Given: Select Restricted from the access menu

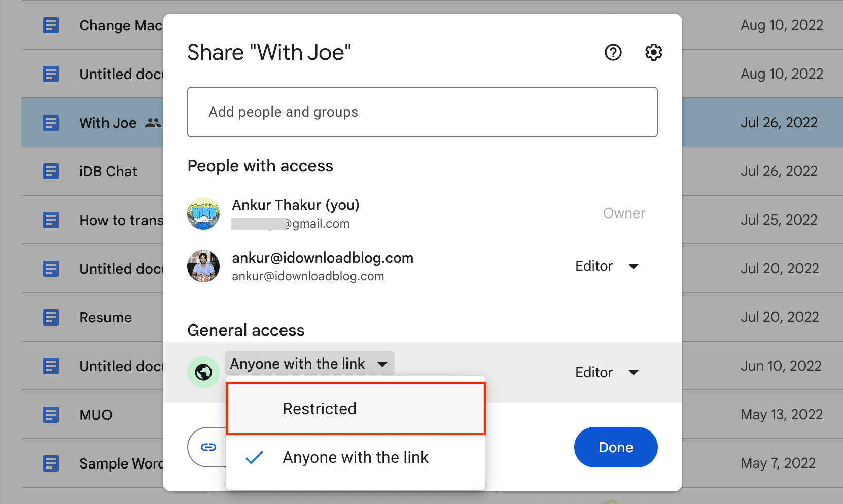Looking at the screenshot, I should pyautogui.click(x=356, y=409).
